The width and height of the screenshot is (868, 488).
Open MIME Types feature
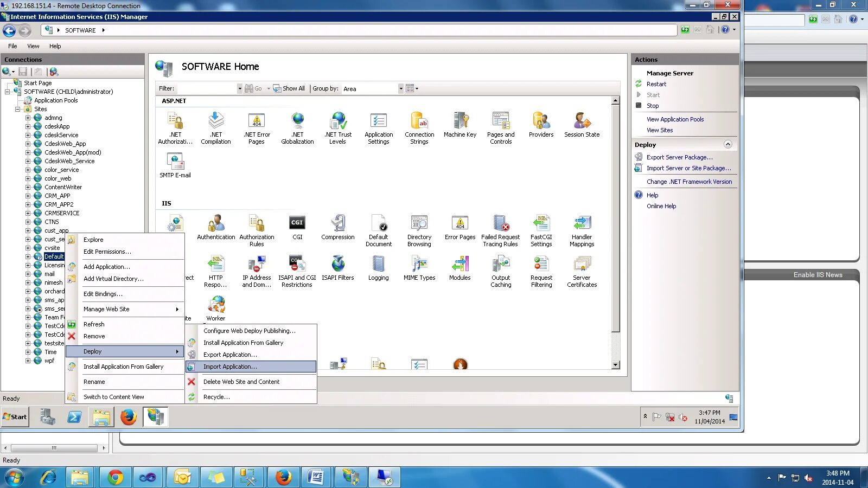coord(419,268)
